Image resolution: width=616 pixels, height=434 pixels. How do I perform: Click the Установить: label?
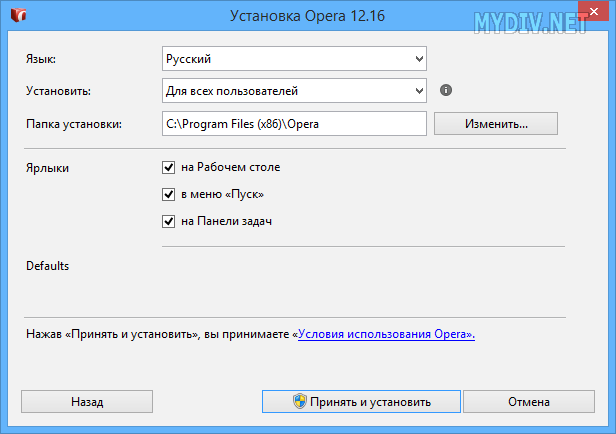coord(59,91)
